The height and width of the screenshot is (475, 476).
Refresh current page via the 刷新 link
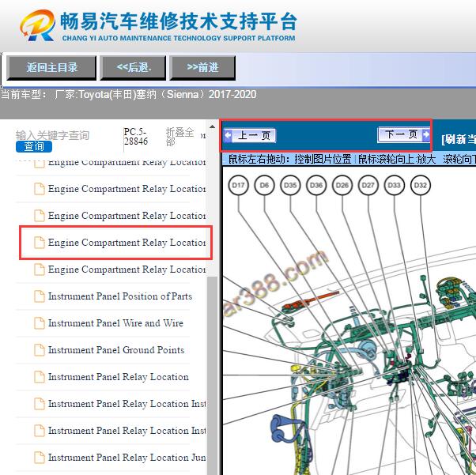click(459, 139)
